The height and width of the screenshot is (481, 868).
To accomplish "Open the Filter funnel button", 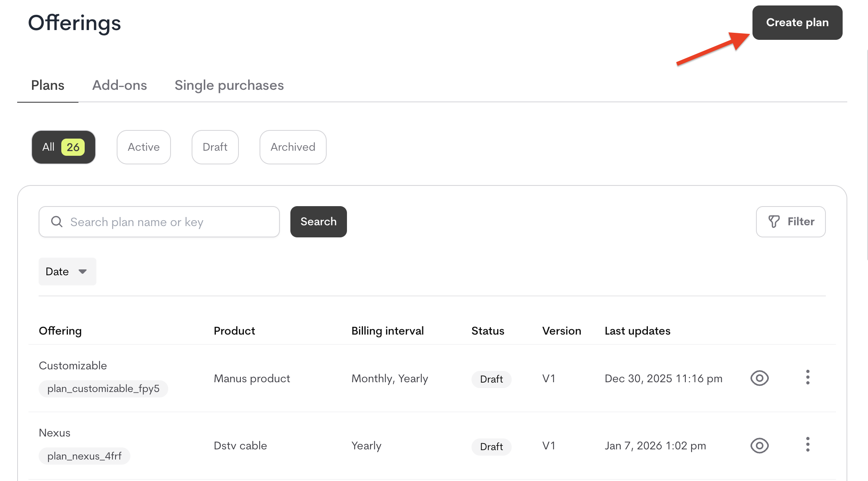I will (x=791, y=222).
